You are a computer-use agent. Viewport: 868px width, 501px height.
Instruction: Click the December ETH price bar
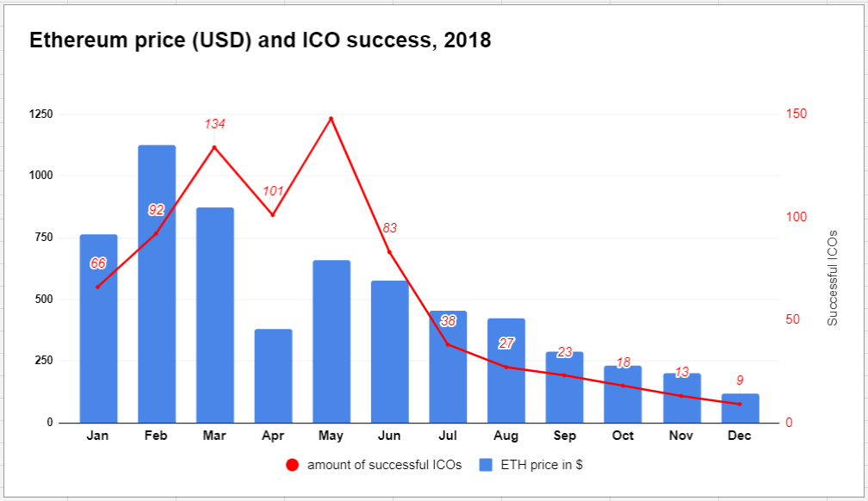(740, 408)
